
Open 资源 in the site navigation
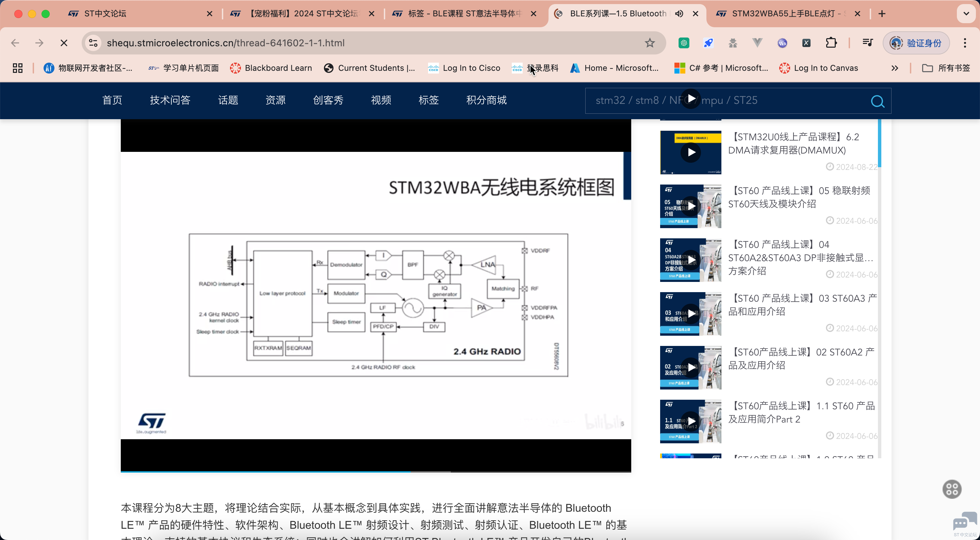(x=275, y=100)
